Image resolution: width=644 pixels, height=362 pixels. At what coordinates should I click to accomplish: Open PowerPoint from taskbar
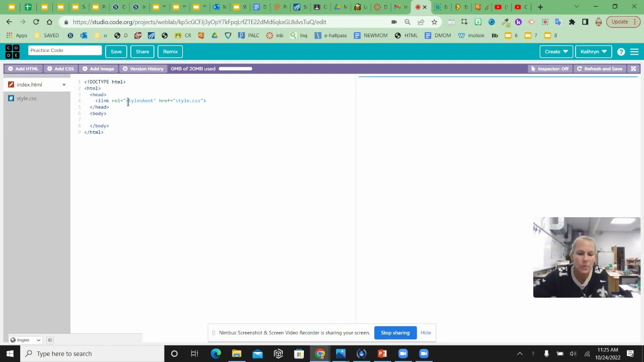coord(382,353)
